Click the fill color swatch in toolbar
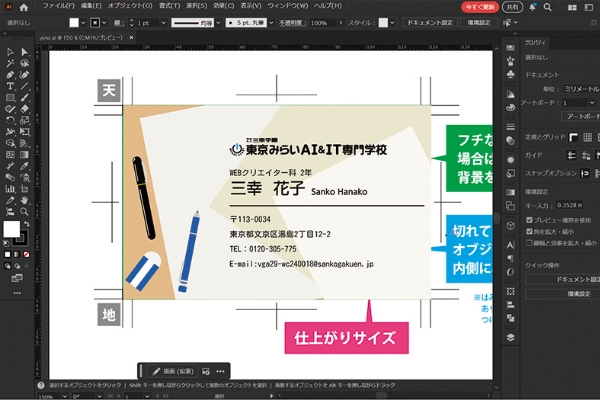The height and width of the screenshot is (400, 600). 11,229
